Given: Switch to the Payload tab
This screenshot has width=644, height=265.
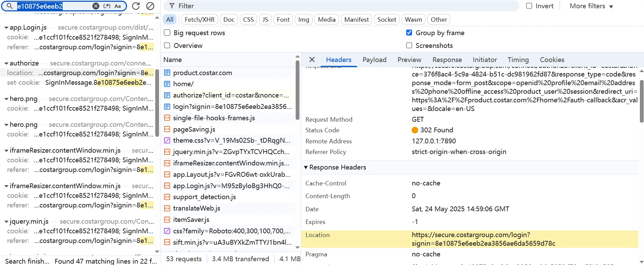Looking at the screenshot, I should pos(374,60).
